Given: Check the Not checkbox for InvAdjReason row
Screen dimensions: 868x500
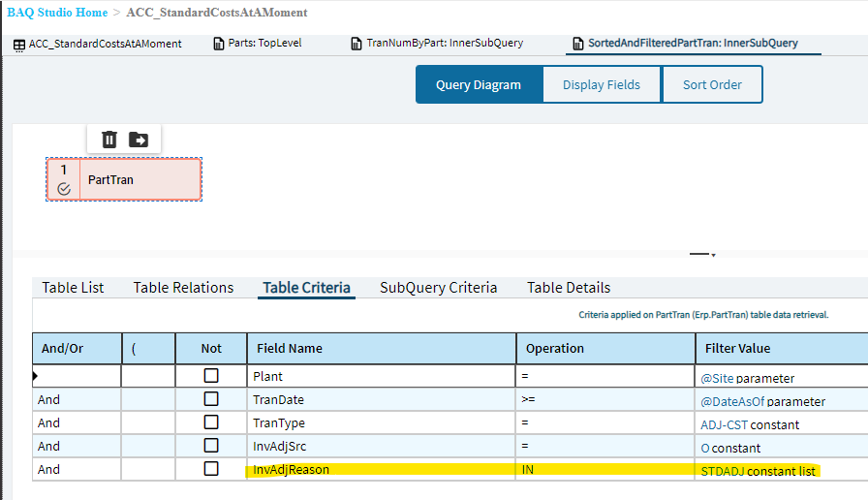Looking at the screenshot, I should pos(210,469).
